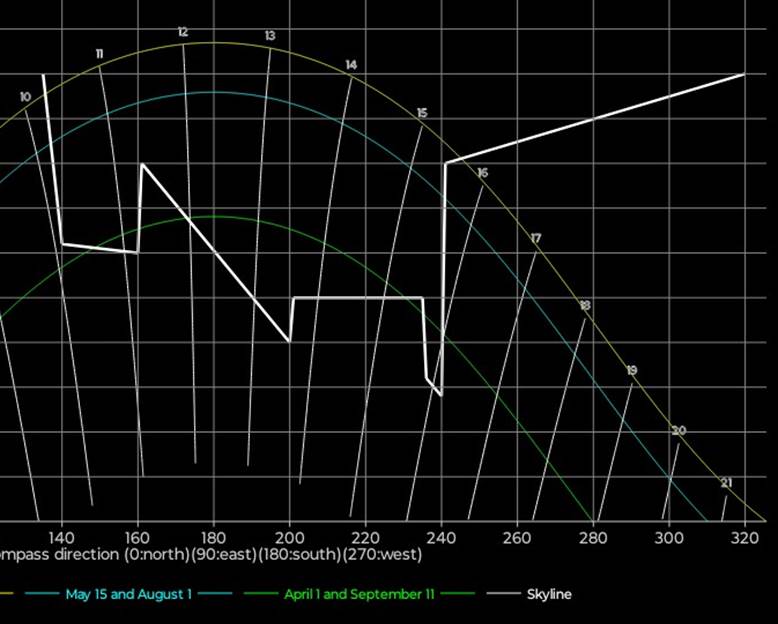This screenshot has height=624, width=778.
Task: Select the hour 15 marker label
Action: (422, 113)
